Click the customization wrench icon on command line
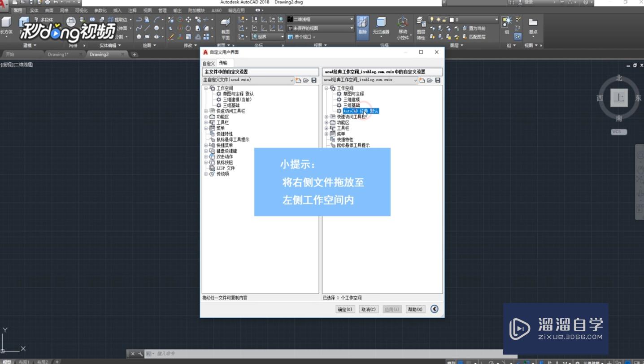Screen dimensions: 644x364 point(140,354)
